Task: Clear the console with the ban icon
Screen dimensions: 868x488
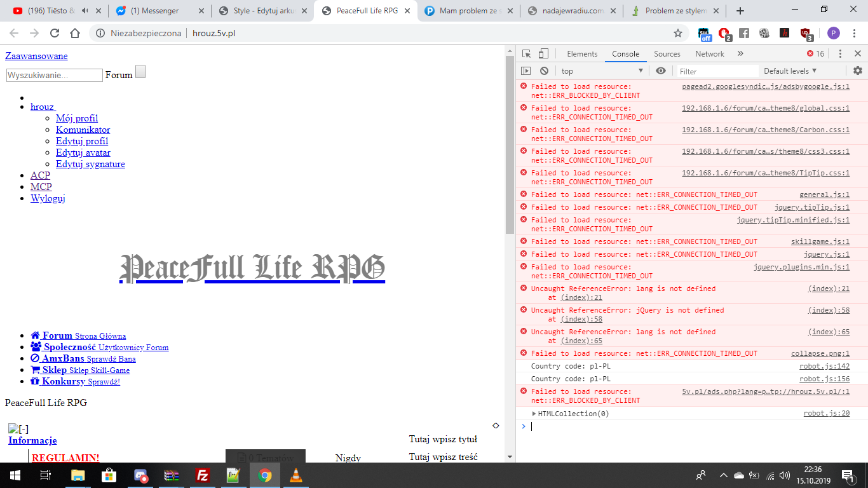Action: pyautogui.click(x=544, y=71)
